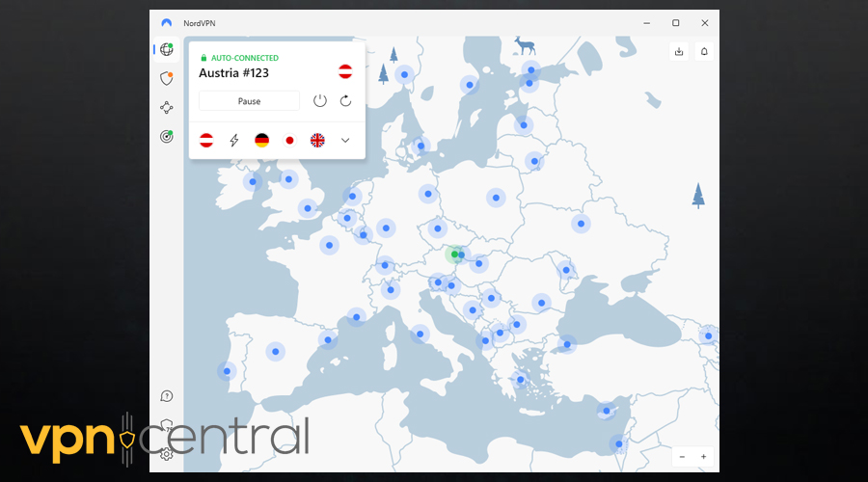Viewport: 868px width, 482px height.
Task: Select the Moldova server marker on map
Action: pos(566,270)
